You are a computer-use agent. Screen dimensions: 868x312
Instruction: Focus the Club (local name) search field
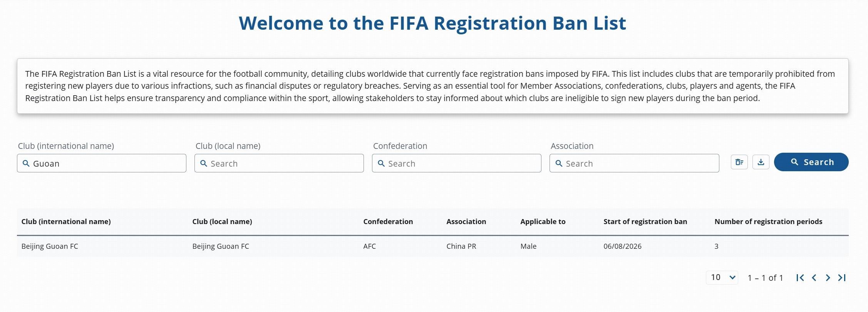point(279,163)
